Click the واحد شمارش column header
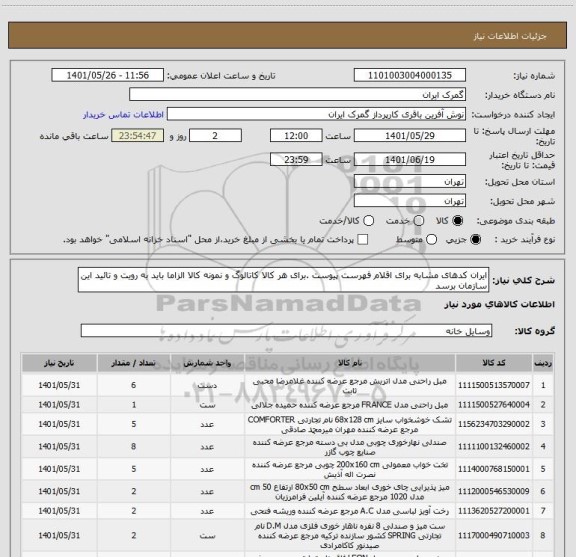 (x=207, y=363)
